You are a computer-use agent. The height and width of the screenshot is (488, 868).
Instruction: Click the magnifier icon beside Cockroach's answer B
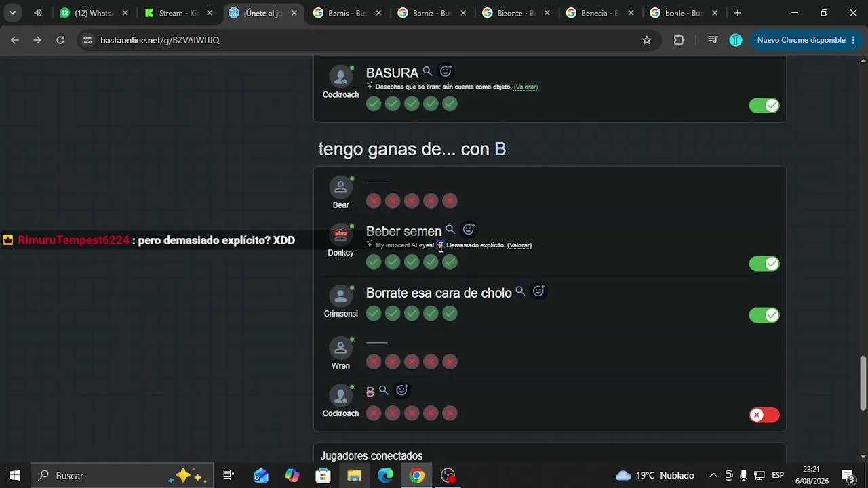384,390
